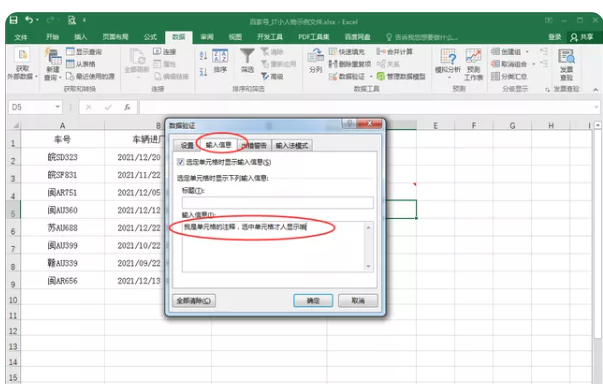Viewport: 603px width, 384px height.
Task: Click Connections (连接) icon in ribbon
Action: click(x=157, y=52)
